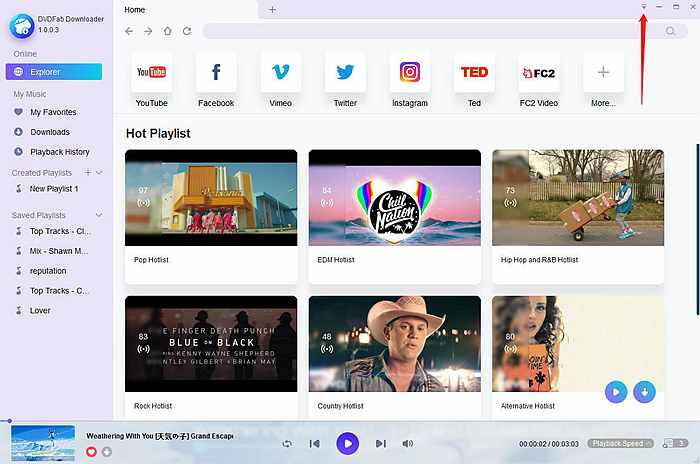
Task: Open the YouTube site shortcut
Action: (151, 73)
